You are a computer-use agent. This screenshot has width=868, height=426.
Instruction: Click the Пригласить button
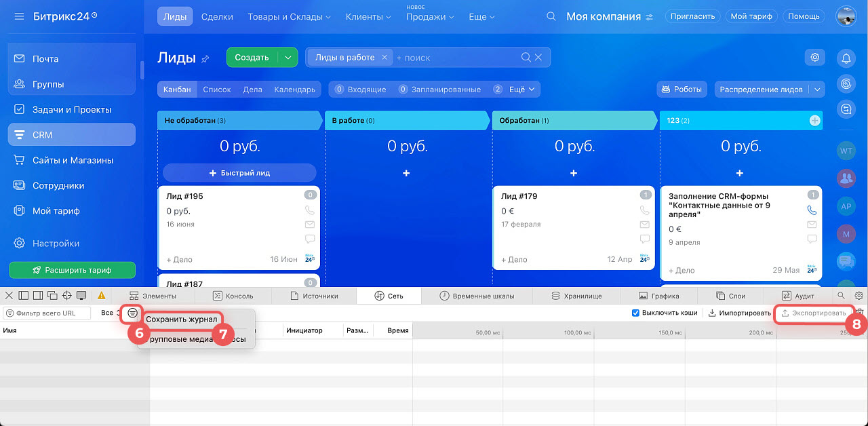click(x=692, y=16)
